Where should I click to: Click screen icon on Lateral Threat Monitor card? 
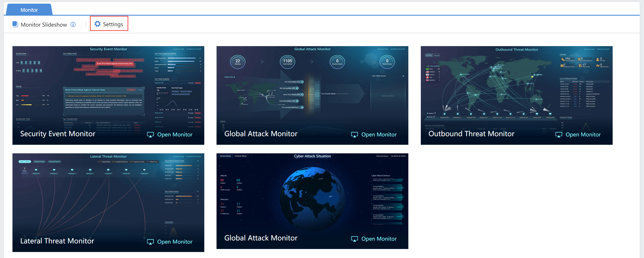[150, 242]
